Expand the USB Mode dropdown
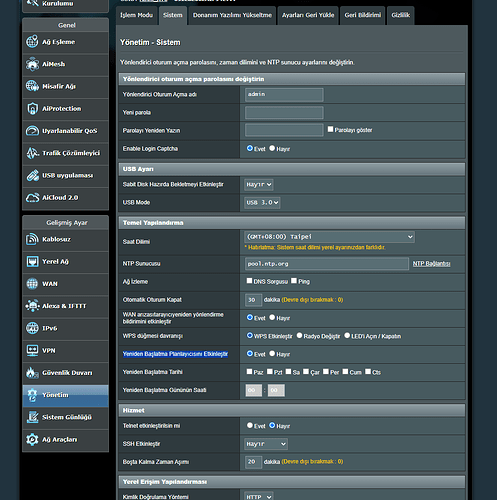This screenshot has height=500, width=497. point(262,202)
